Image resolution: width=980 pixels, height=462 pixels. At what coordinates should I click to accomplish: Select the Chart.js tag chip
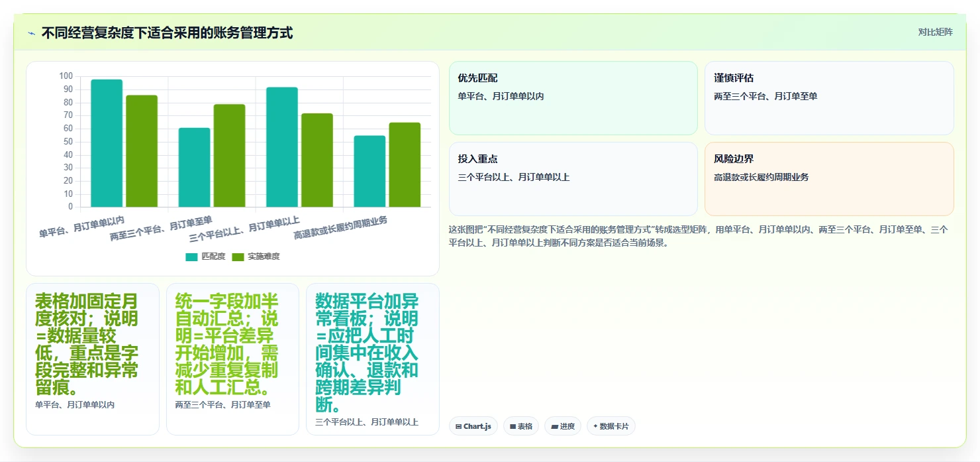(473, 426)
